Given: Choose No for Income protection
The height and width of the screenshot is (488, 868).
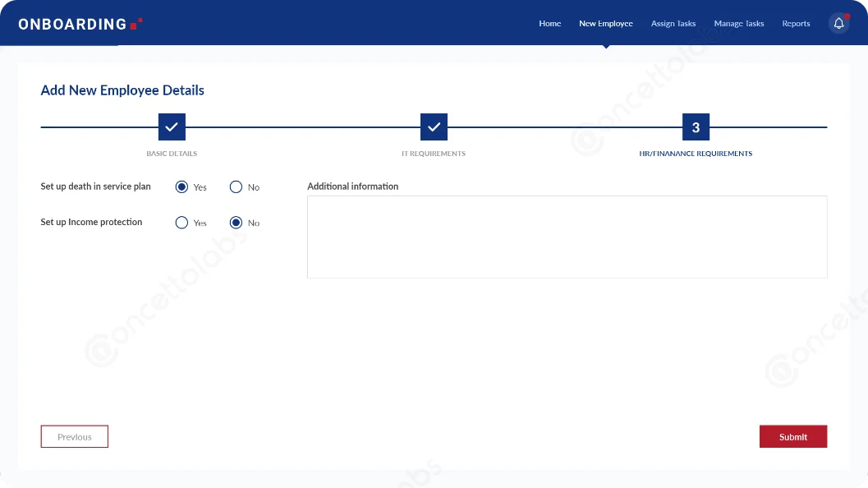Looking at the screenshot, I should [237, 223].
